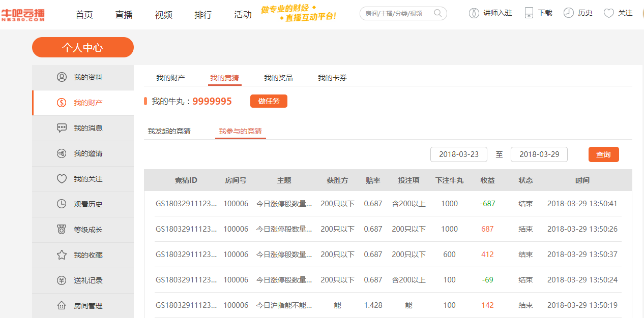Click the 600 bet amount cell
Screen dimensions: 644x318
449,255
